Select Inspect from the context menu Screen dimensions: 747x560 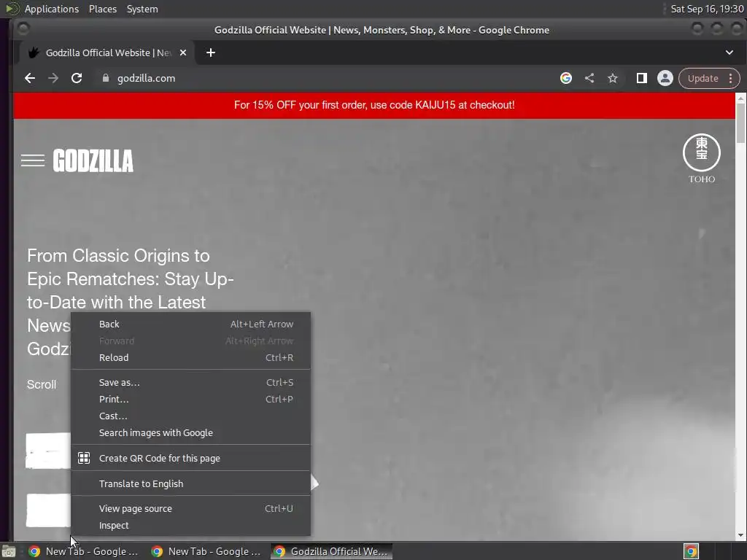(190, 525)
